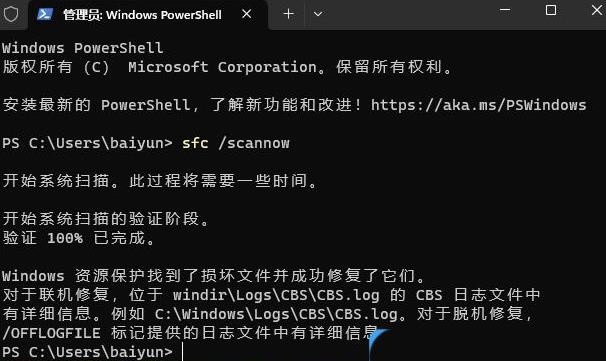The image size is (606, 361).
Task: Click the Microsoft Corporation copyright line
Action: pos(227,67)
